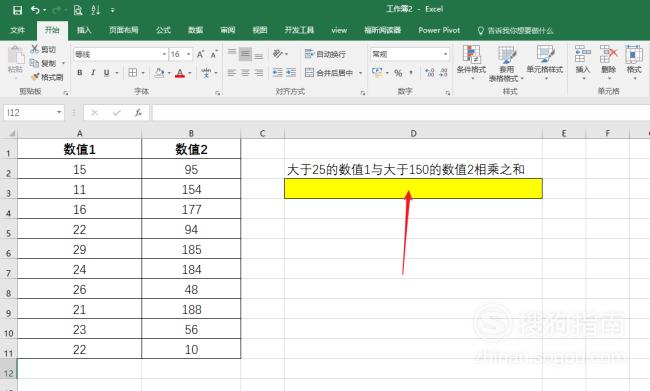Viewport: 650px width, 391px height.
Task: Expand the Alignment group dialog launcher
Action: point(363,93)
